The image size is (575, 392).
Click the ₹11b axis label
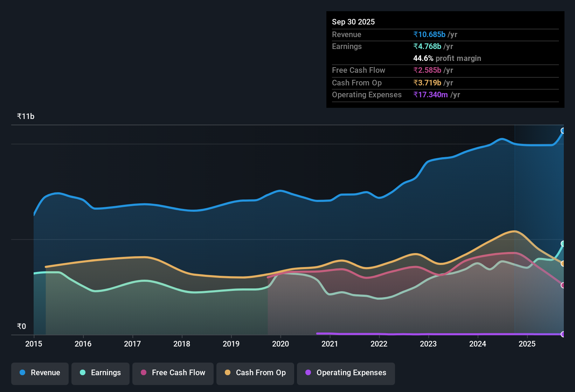(25, 116)
